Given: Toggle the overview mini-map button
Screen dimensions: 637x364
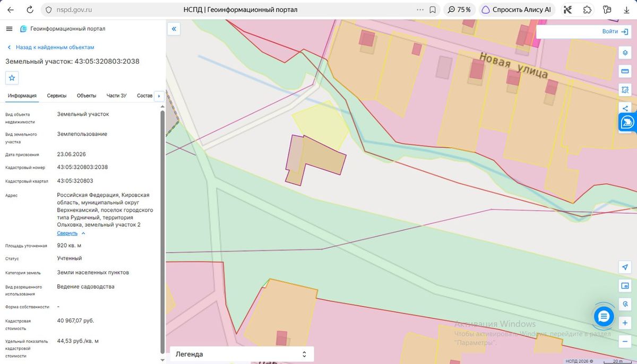Looking at the screenshot, I should coord(625,286).
